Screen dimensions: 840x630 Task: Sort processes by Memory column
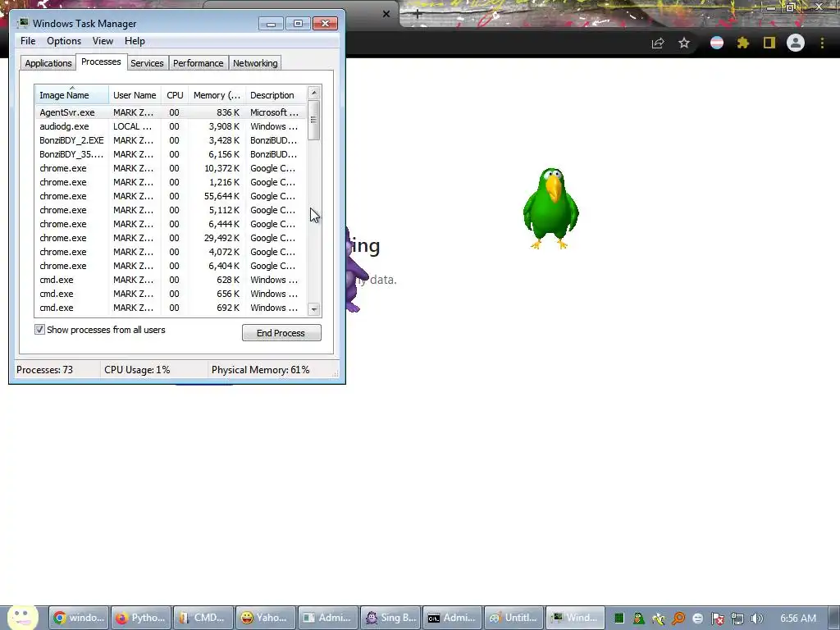pyautogui.click(x=217, y=95)
